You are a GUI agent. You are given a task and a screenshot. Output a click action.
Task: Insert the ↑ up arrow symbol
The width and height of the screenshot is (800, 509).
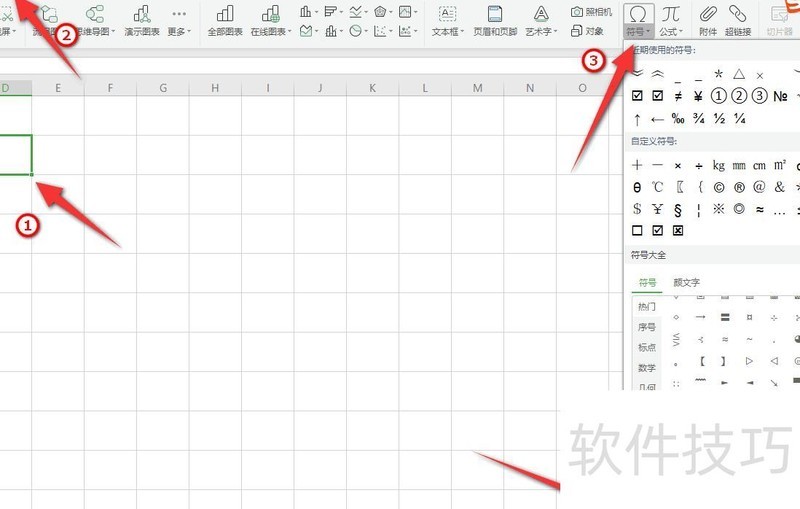pos(637,119)
